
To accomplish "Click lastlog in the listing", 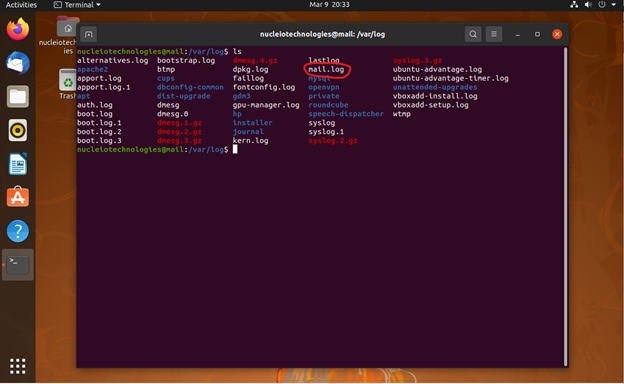I will [324, 60].
